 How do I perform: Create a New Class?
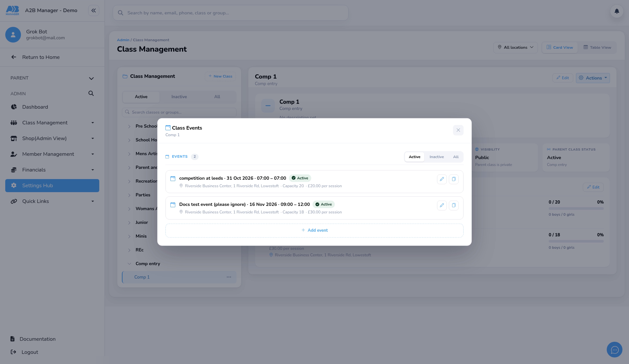(x=220, y=76)
